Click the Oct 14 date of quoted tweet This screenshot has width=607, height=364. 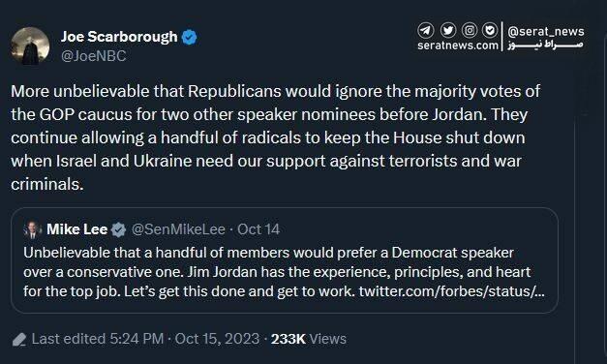[x=258, y=229]
